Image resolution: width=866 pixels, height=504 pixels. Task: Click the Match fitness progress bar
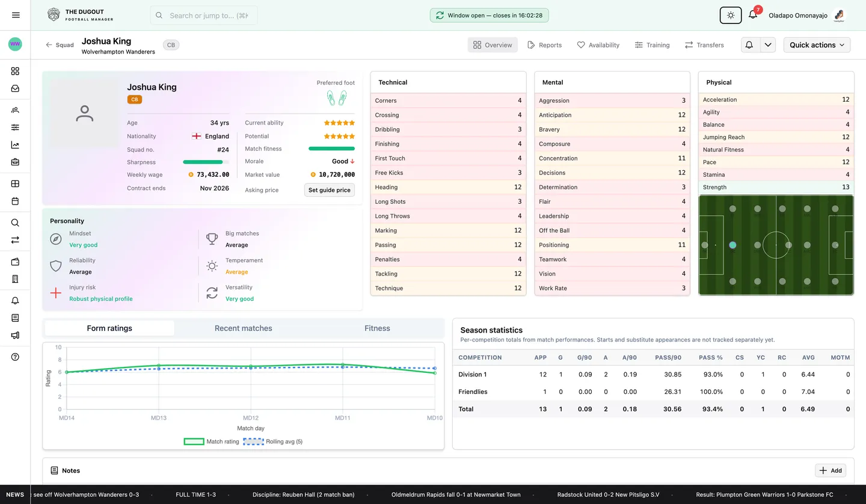click(331, 149)
